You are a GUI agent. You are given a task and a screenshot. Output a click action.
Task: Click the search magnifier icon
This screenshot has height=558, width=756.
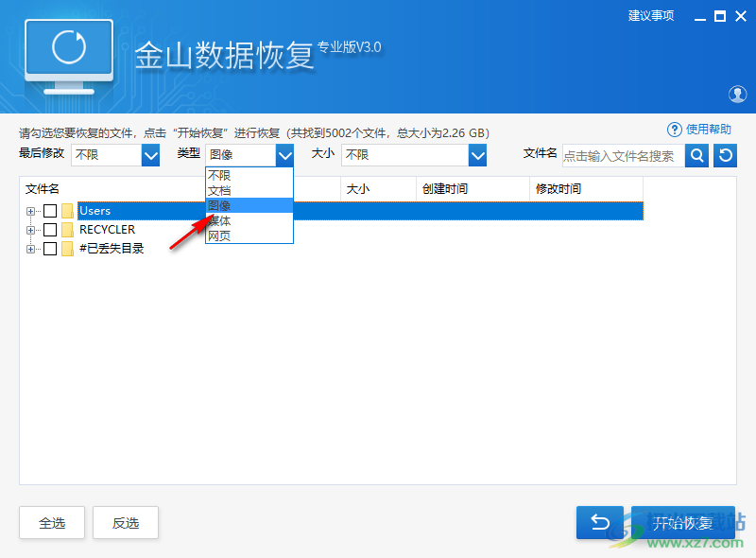tap(696, 155)
